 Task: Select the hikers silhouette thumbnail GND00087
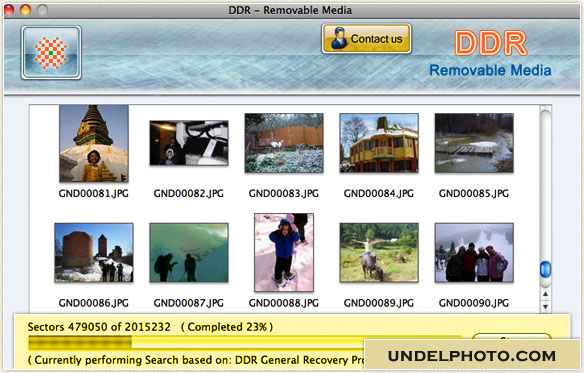(189, 253)
